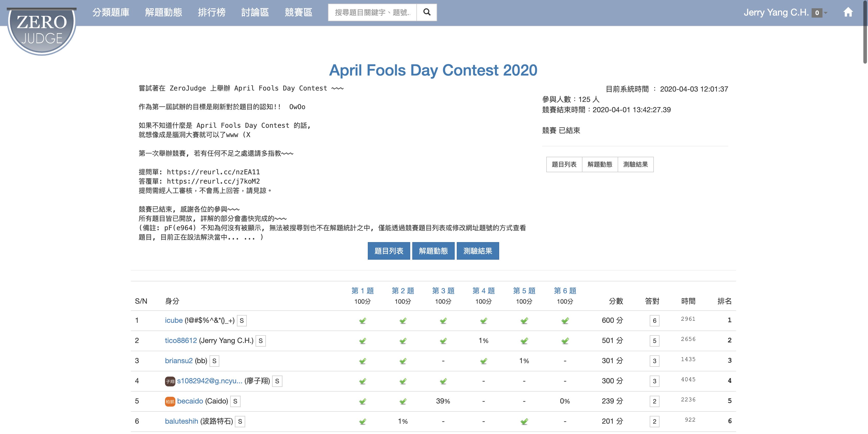Click the blue 題目列表 button
Image resolution: width=868 pixels, height=434 pixels.
coord(388,251)
